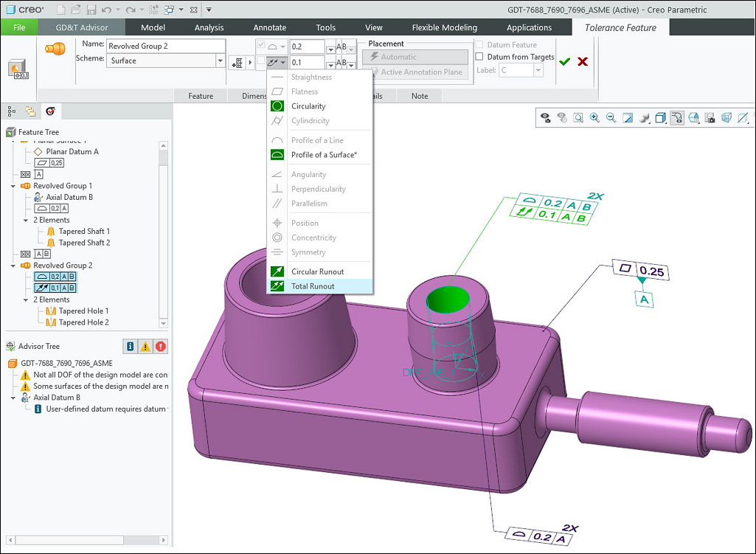
Task: Click the Refit zoom icon in graphics toolbar
Action: (x=578, y=117)
